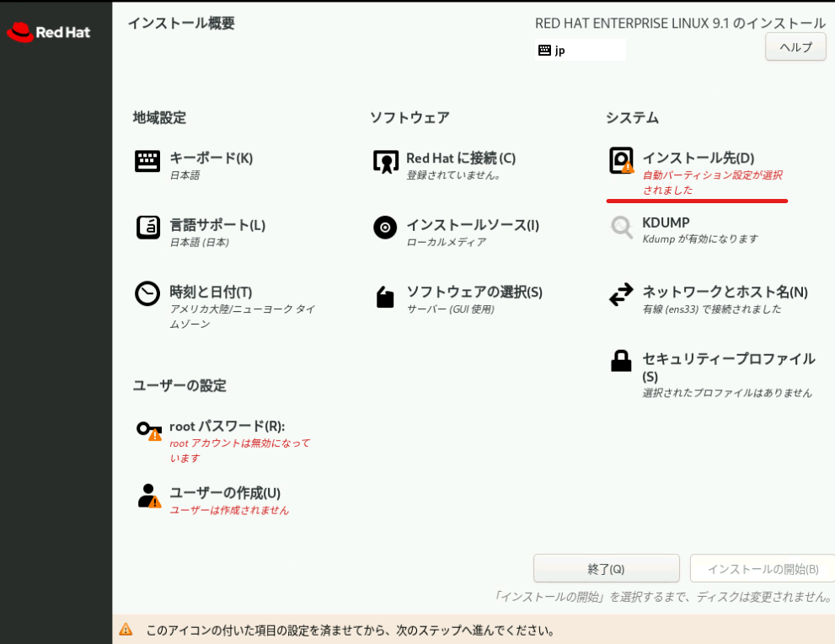Open 時刻と日付(T) settings
This screenshot has height=644, width=835.
[211, 292]
